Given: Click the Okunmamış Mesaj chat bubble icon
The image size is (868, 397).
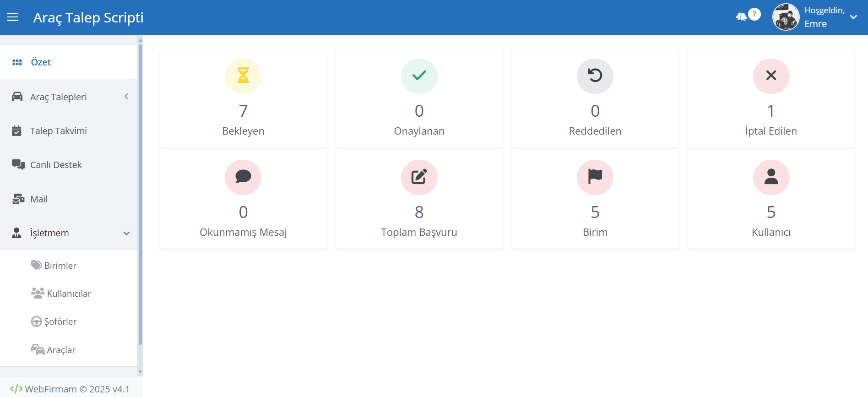Looking at the screenshot, I should pyautogui.click(x=243, y=177).
